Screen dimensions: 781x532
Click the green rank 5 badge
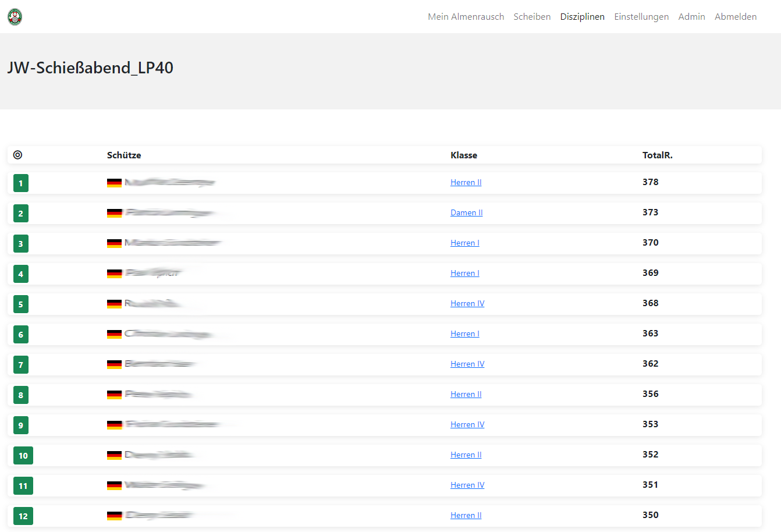click(21, 304)
